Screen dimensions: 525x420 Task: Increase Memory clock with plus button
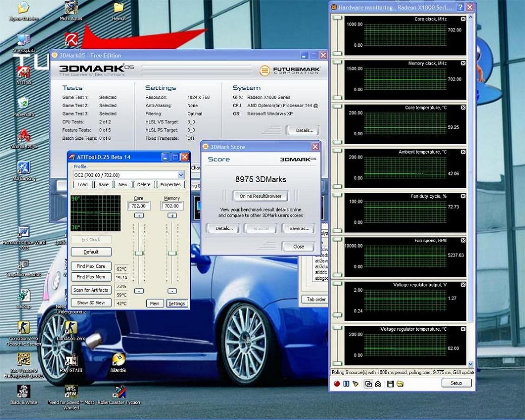coord(172,216)
